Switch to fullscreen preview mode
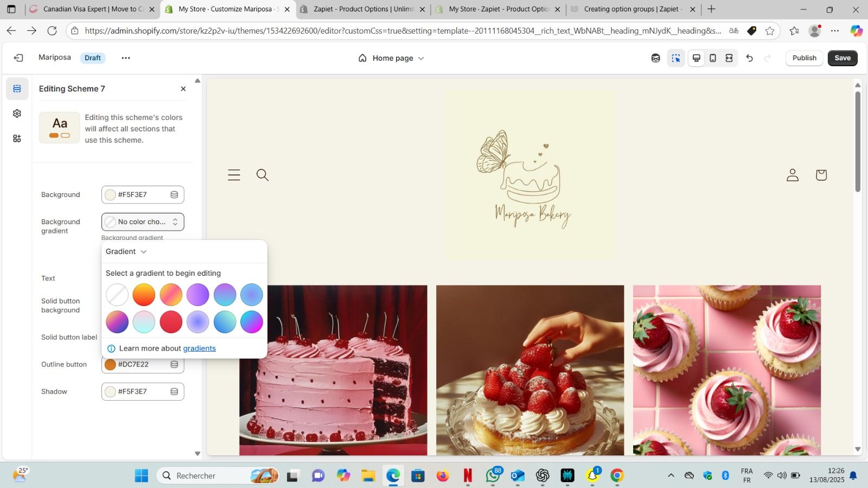The width and height of the screenshot is (868, 488). coord(729,58)
